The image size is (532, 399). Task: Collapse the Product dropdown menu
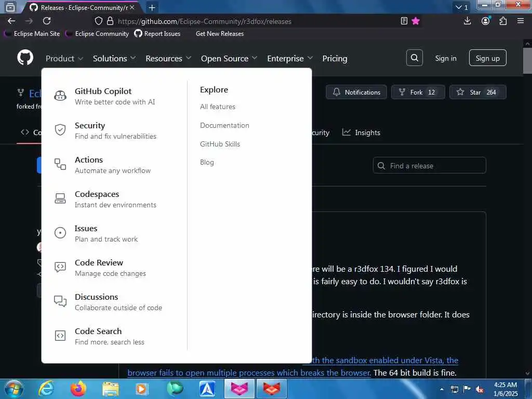coord(64,58)
